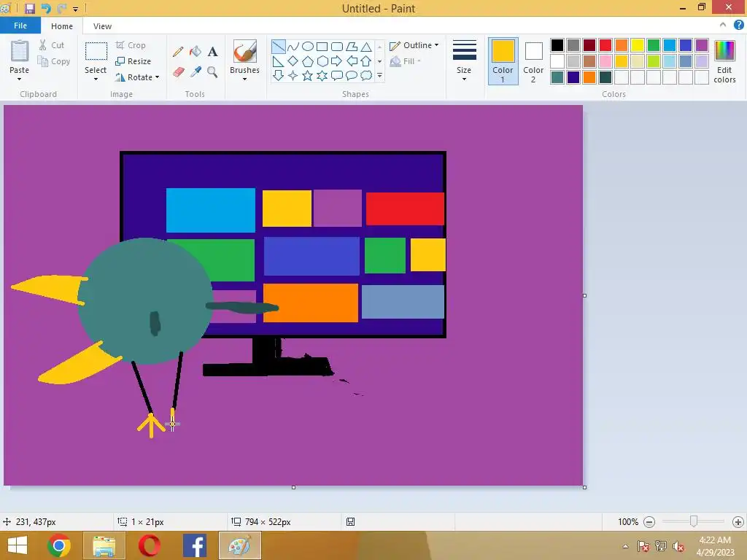
Task: Click the Save icon in title bar
Action: pos(29,8)
